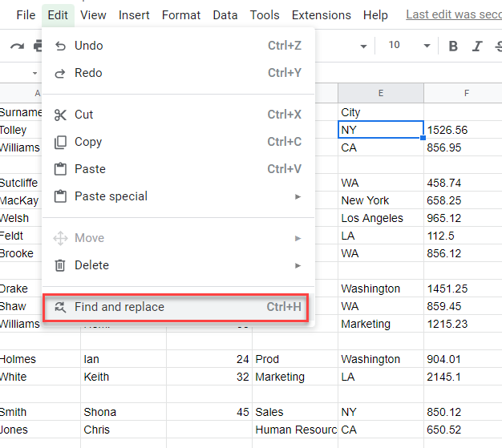Select column F header
This screenshot has height=448, width=502.
click(x=465, y=94)
